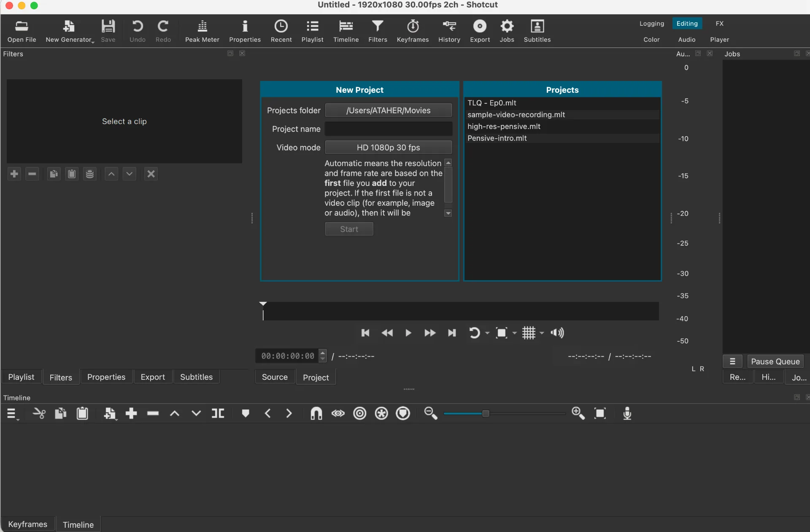Click the timeline zoom slider handle
The image size is (810, 532).
point(486,414)
